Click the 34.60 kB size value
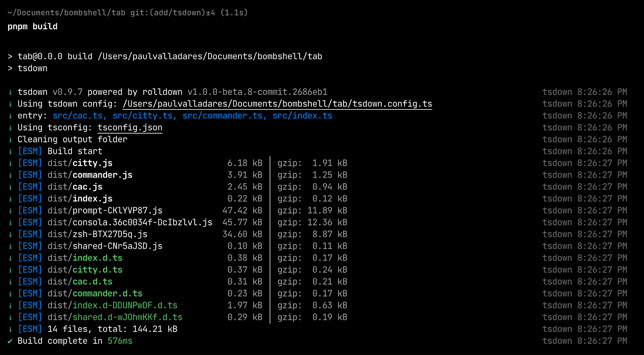This screenshot has height=355, width=644. click(x=242, y=234)
